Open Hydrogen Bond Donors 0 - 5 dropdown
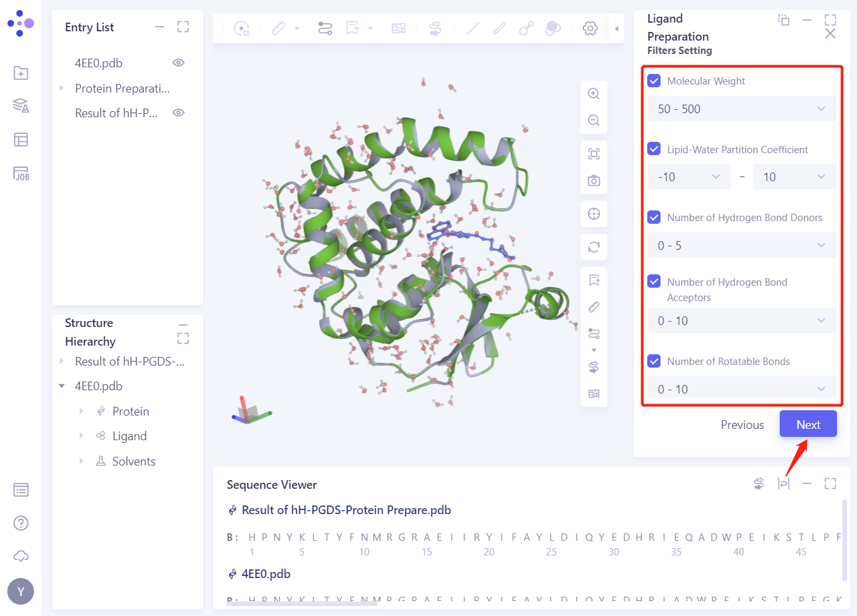857x616 pixels. [742, 246]
